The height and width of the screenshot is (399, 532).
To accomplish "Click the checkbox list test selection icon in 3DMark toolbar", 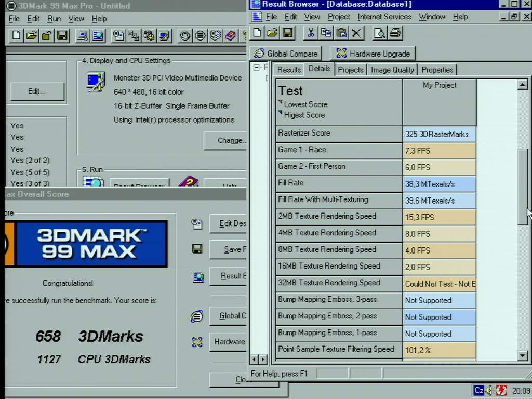I will click(x=118, y=35).
